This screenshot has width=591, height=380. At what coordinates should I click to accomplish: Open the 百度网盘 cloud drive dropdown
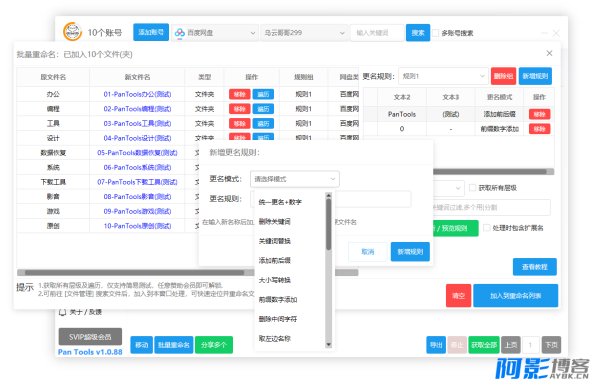click(215, 33)
